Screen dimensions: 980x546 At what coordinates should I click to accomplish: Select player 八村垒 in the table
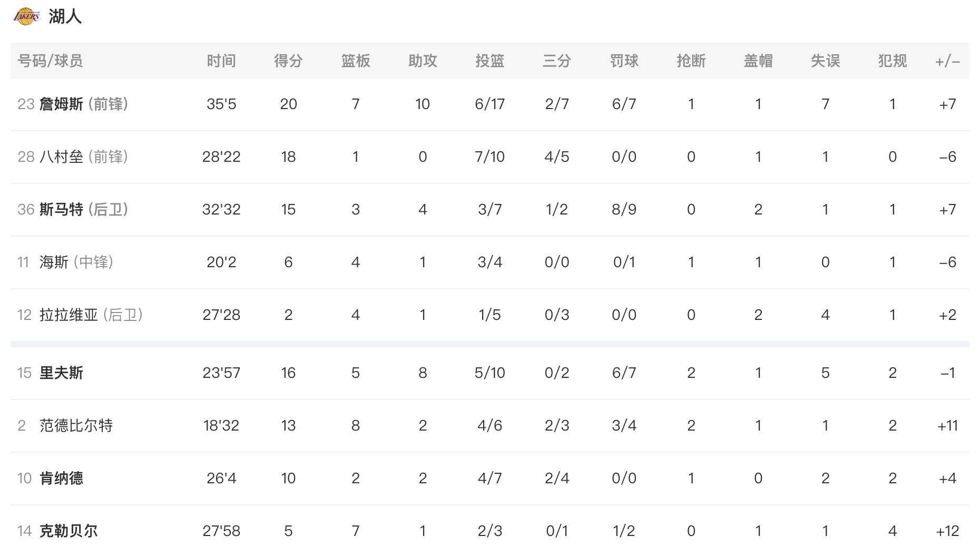point(61,157)
